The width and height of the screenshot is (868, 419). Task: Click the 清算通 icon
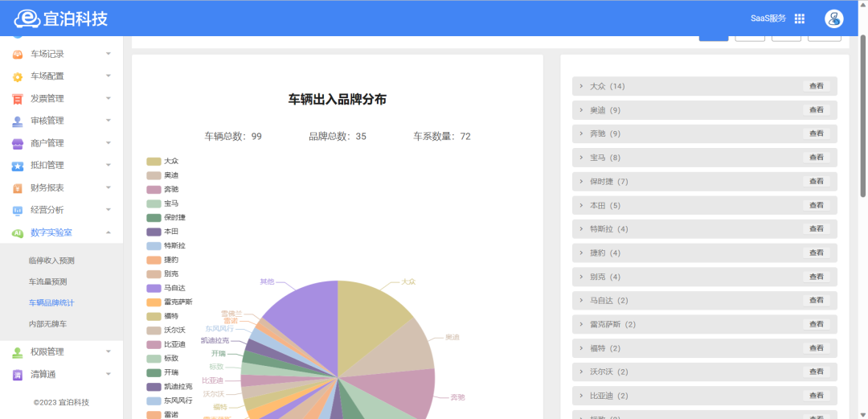18,375
